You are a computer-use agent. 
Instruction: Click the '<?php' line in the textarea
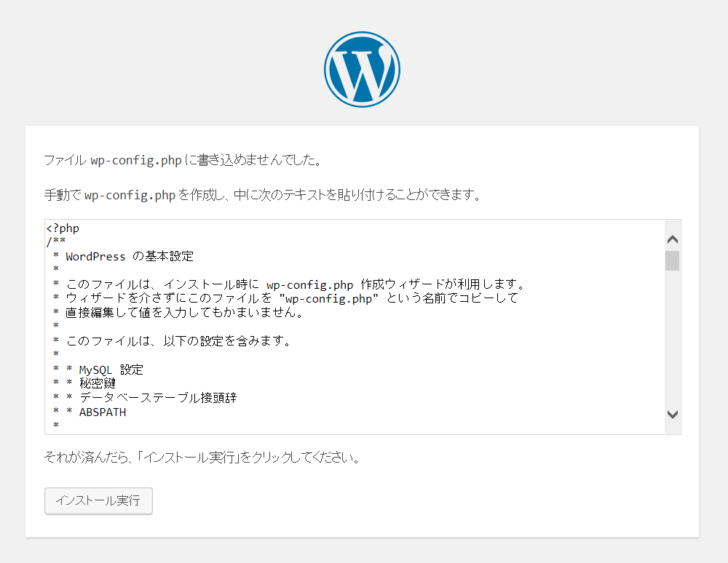63,228
